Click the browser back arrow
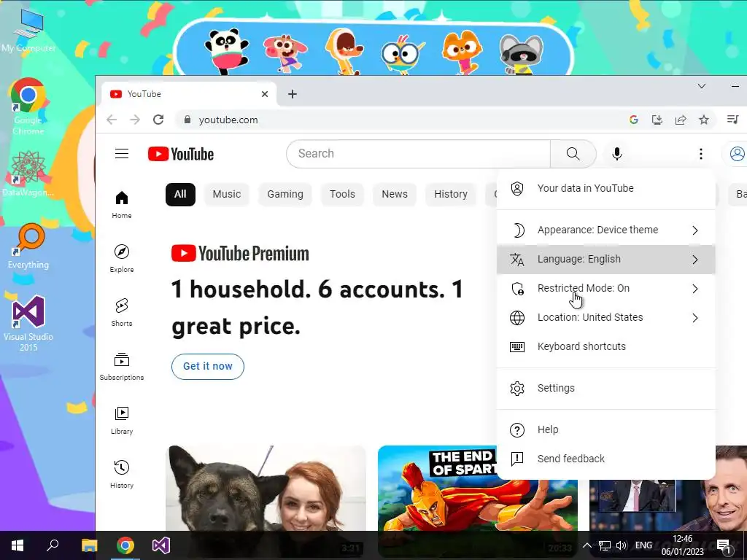Image resolution: width=747 pixels, height=560 pixels. click(x=112, y=120)
